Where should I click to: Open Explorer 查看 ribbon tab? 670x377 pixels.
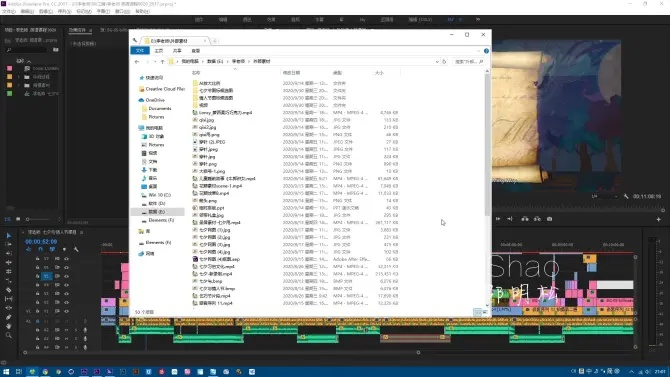(x=196, y=51)
